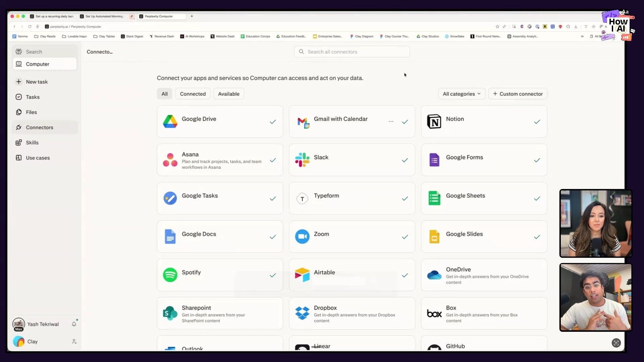Viewport: 644px width, 362px height.
Task: Toggle the Slack connected checkmark
Action: coord(405,160)
